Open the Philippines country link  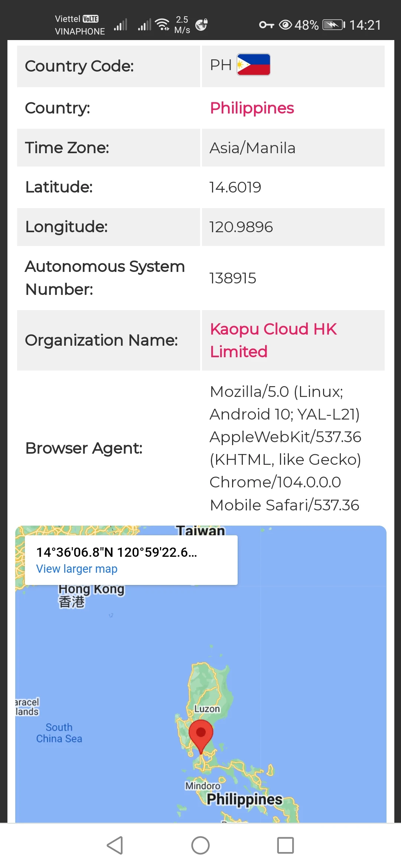252,108
